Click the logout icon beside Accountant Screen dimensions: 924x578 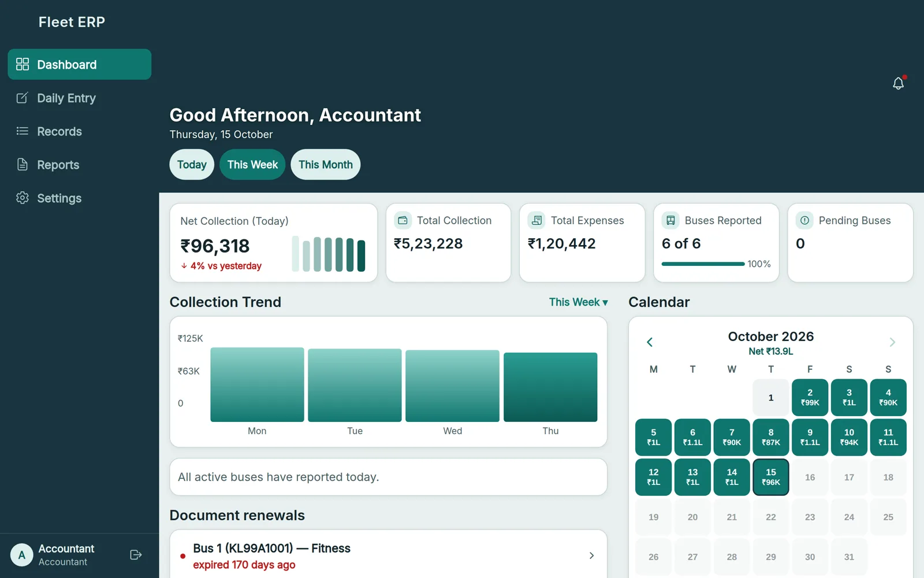click(x=136, y=555)
